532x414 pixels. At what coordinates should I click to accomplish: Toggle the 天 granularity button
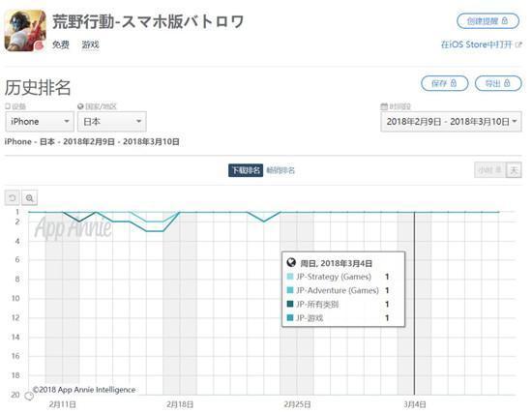tap(514, 170)
